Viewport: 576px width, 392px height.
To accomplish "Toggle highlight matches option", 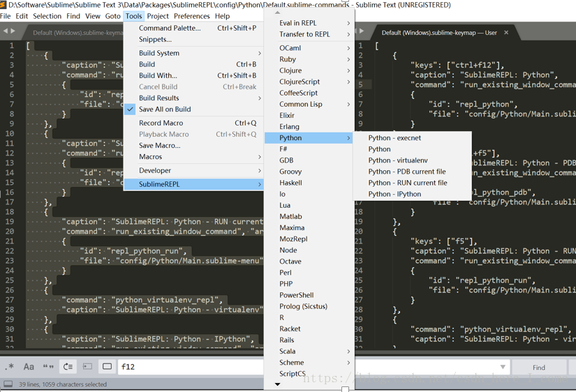I will click(107, 366).
